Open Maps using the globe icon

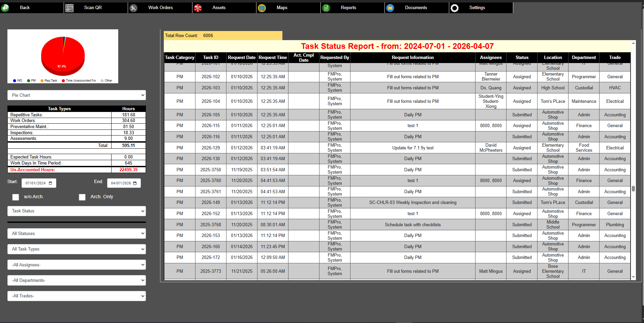click(x=262, y=7)
